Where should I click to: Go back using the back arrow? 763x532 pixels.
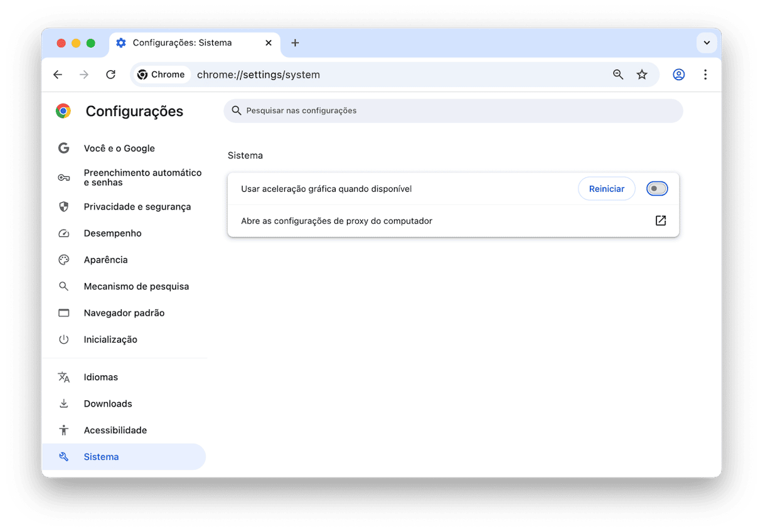point(58,75)
